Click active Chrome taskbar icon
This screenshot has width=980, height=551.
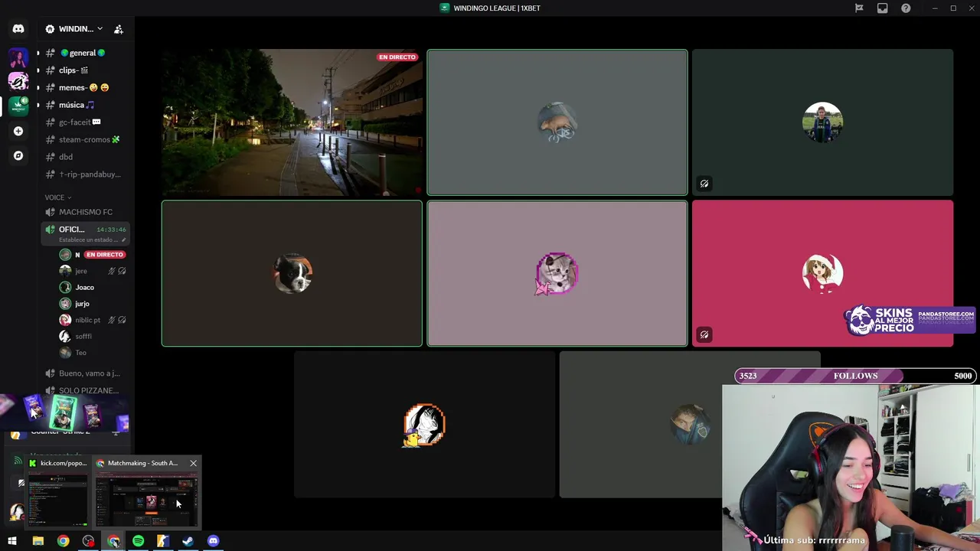[113, 541]
